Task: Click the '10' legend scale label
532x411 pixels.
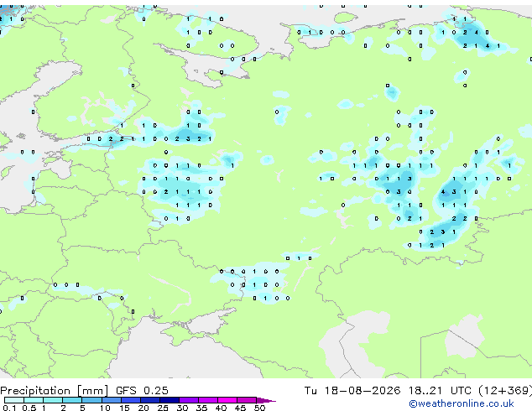Action: click(105, 408)
